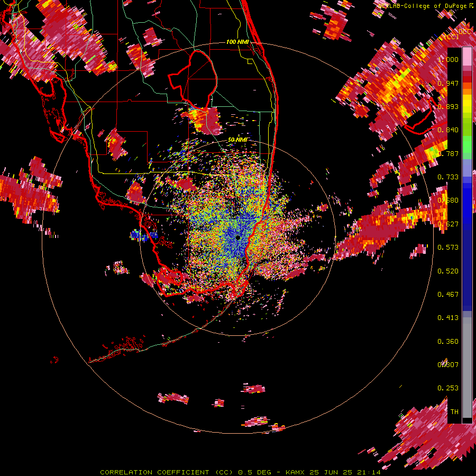Click the "0.787" color scale value
The height and width of the screenshot is (476, 476).
448,153
